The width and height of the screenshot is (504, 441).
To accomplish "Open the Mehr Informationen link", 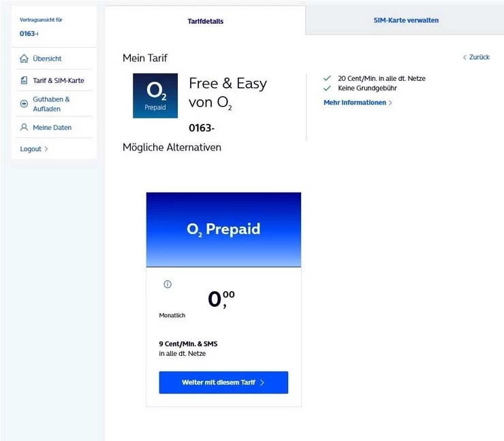I will pyautogui.click(x=355, y=103).
